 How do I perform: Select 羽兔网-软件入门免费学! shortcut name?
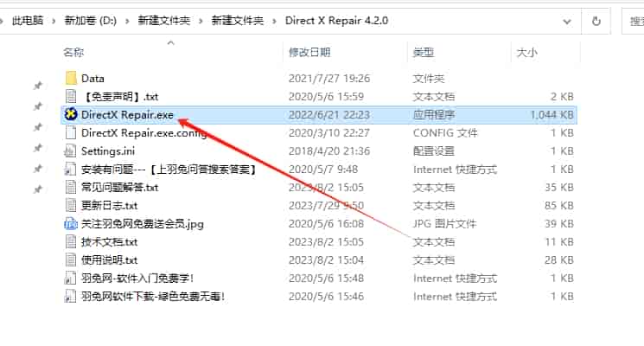click(x=137, y=278)
